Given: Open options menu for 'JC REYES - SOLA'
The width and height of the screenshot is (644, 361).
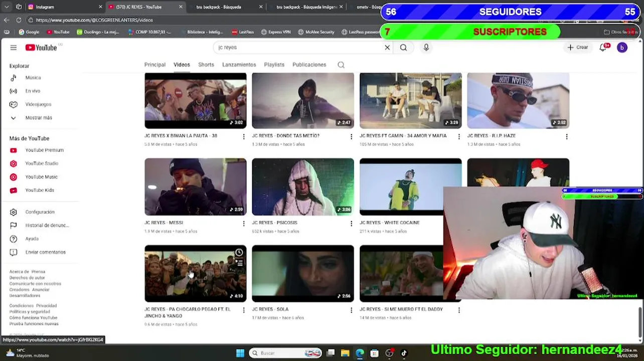Looking at the screenshot, I should pos(351,310).
